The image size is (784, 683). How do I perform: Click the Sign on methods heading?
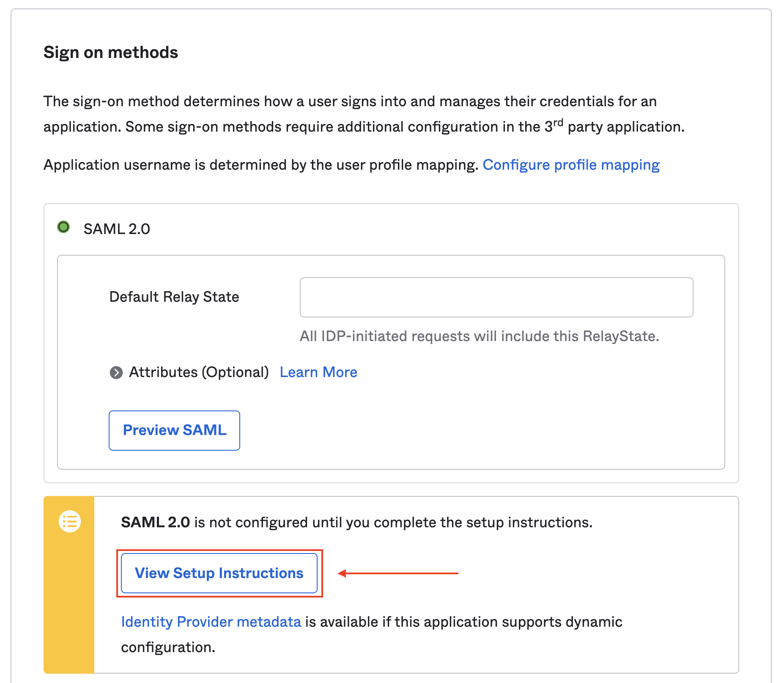[x=111, y=52]
